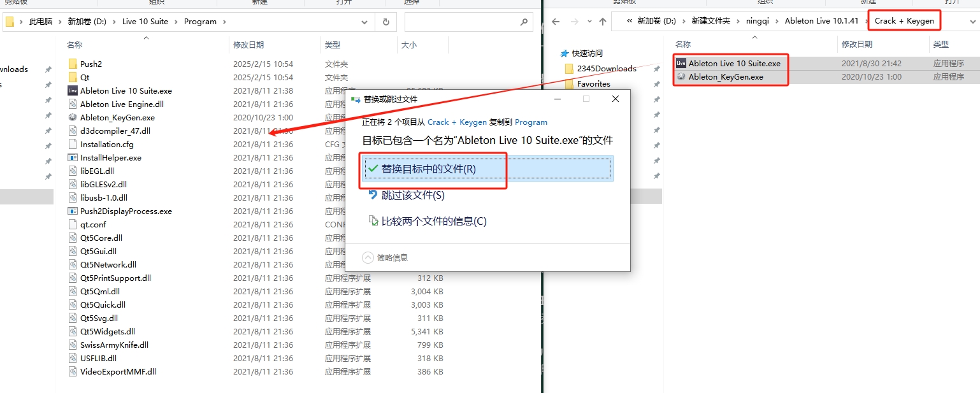Viewport: 980px width, 393px height.
Task: Select the Qt5PrintSupport.dll file
Action: [115, 278]
